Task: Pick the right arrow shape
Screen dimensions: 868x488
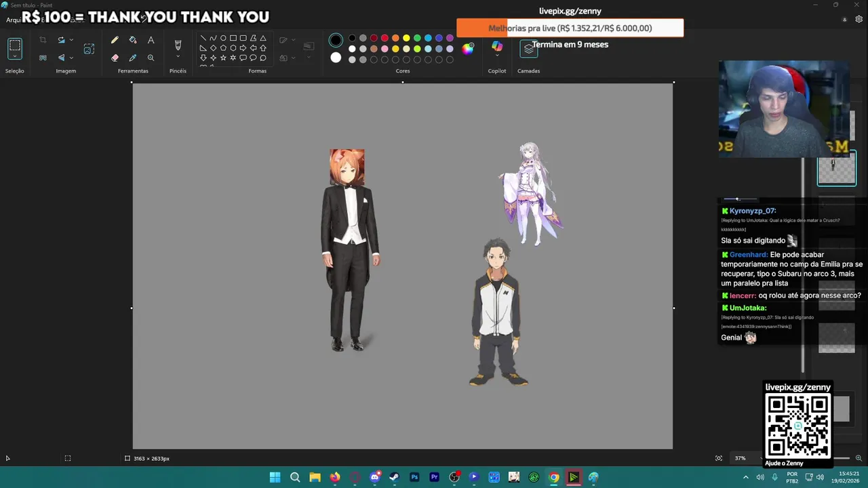Action: 243,48
